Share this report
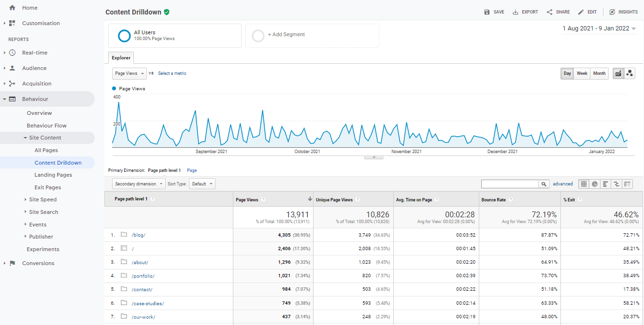This screenshot has height=325, width=644. coord(558,12)
